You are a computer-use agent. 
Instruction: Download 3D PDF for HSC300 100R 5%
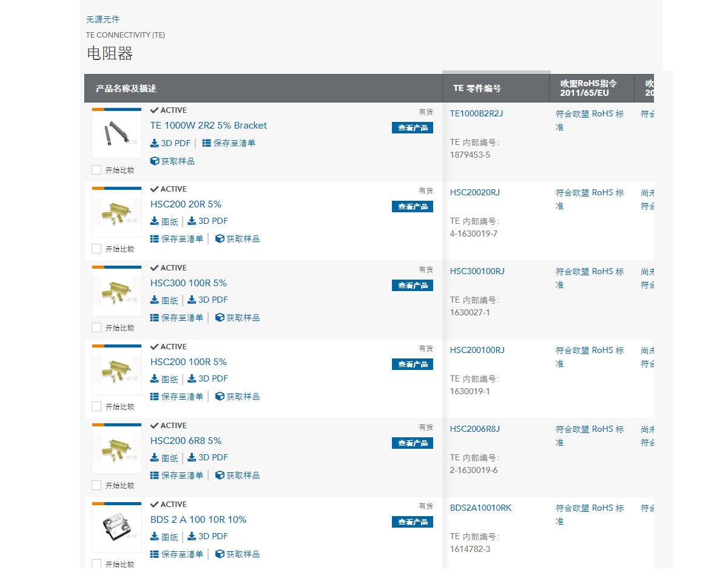pyautogui.click(x=207, y=300)
